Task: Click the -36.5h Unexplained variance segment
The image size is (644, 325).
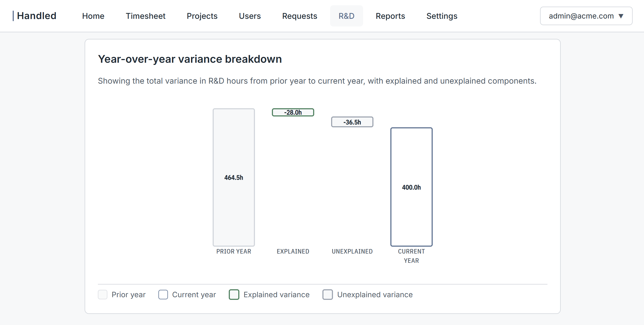Action: click(352, 122)
